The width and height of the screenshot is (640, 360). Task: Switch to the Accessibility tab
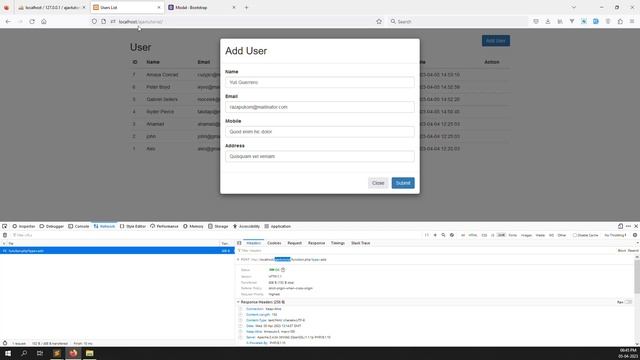(246, 226)
